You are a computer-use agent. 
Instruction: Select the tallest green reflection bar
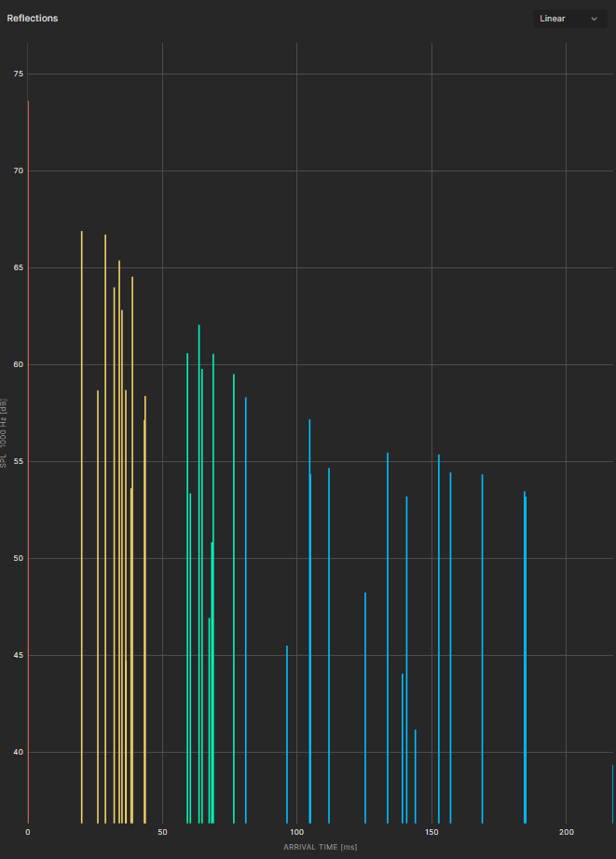(x=198, y=559)
